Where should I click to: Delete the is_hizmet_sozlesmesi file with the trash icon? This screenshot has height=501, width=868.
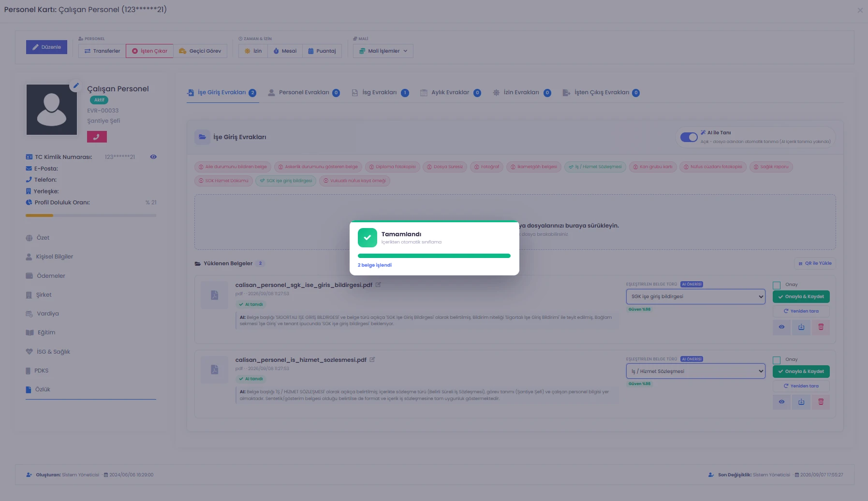point(821,402)
